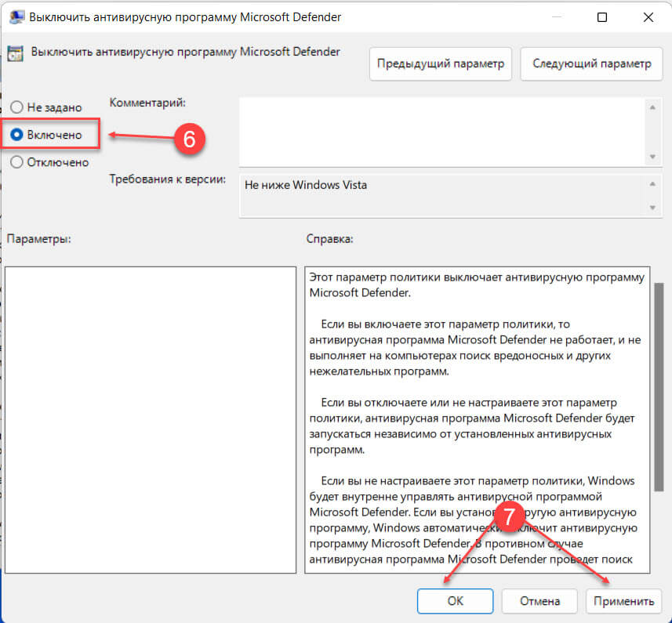Viewport: 672px width, 623px height.
Task: Apply changes with "Применить"
Action: pyautogui.click(x=623, y=601)
